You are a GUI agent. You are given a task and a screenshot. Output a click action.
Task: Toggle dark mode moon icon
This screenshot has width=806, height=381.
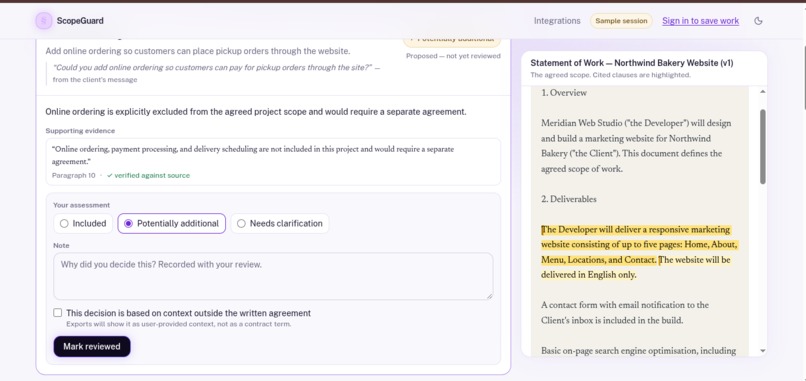(758, 21)
